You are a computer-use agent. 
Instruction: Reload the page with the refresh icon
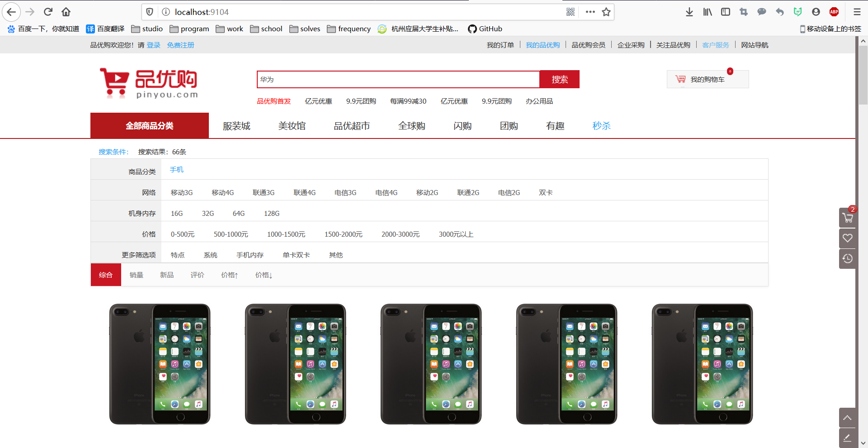48,12
